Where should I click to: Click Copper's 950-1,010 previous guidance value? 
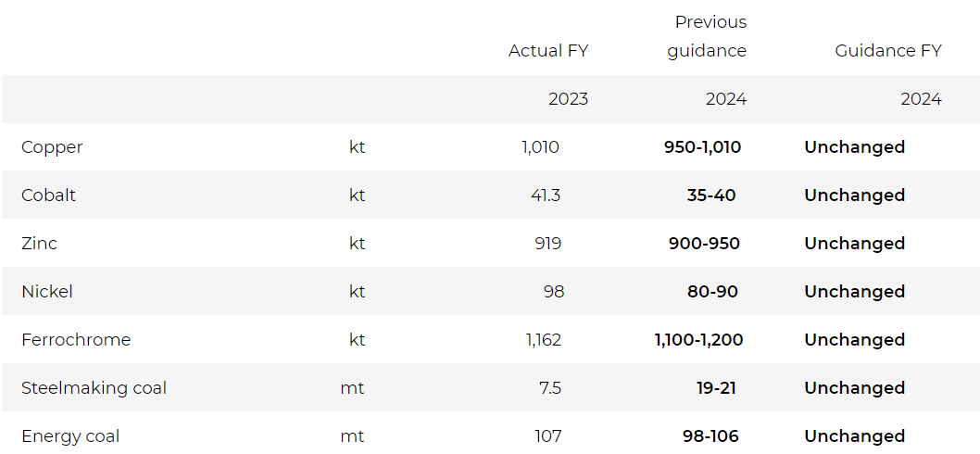tap(702, 147)
